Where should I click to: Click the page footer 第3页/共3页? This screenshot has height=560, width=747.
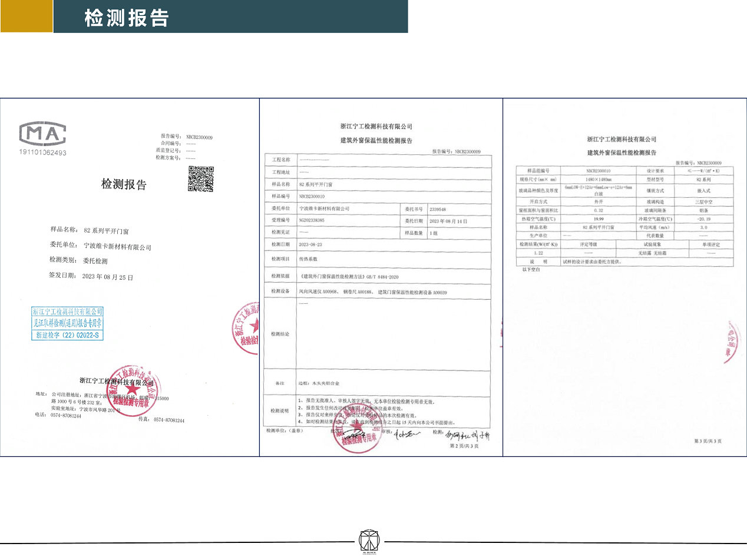[x=708, y=441]
